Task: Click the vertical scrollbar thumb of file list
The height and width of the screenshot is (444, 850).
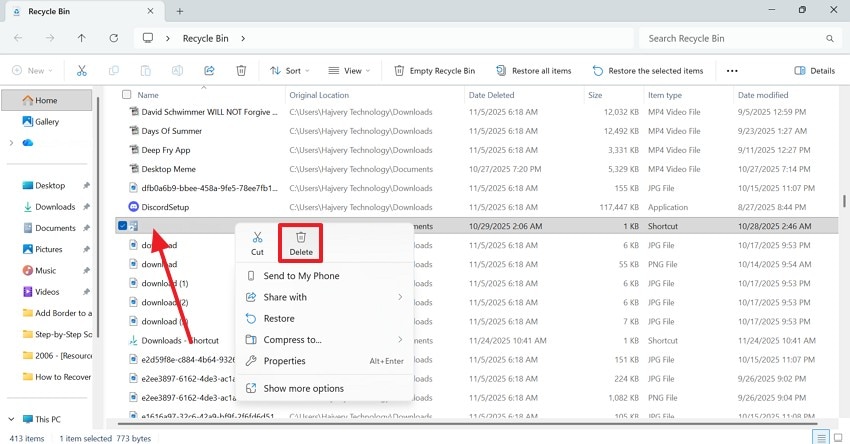Action: tap(843, 201)
